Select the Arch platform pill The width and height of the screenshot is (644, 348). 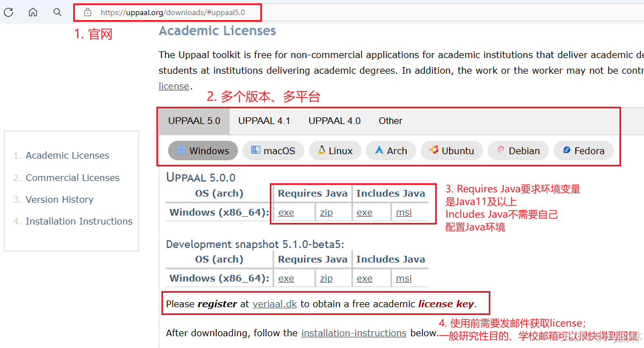[390, 151]
